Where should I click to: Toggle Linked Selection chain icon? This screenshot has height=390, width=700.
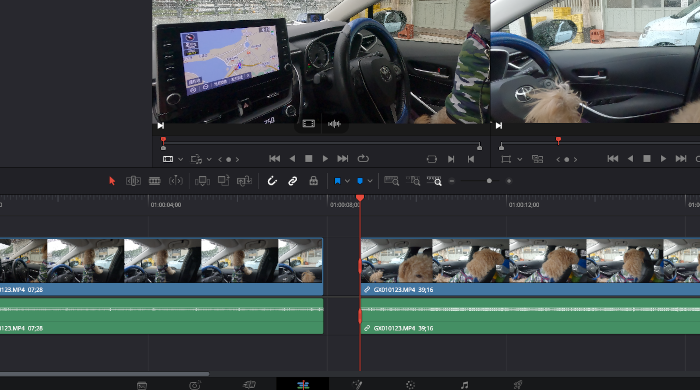click(x=292, y=181)
